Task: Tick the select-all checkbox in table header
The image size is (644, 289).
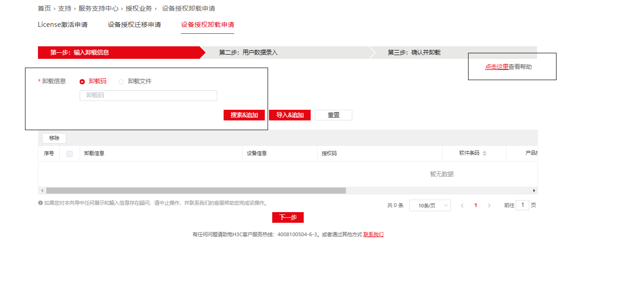Action: point(70,154)
